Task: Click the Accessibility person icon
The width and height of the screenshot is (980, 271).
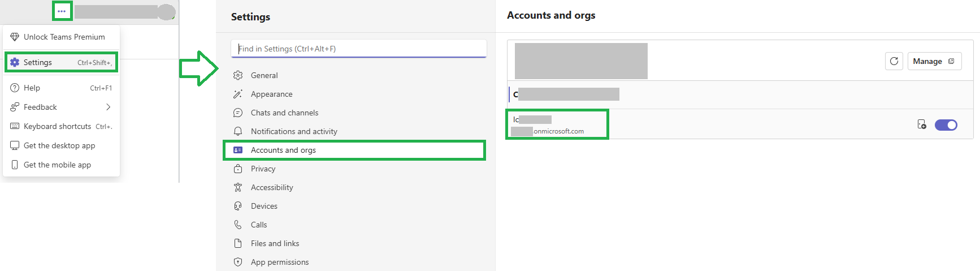Action: pos(238,187)
